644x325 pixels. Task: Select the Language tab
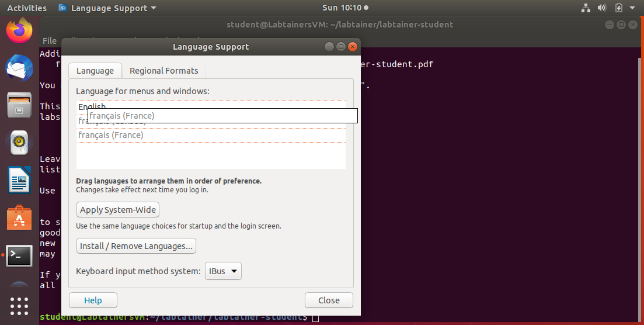point(95,71)
